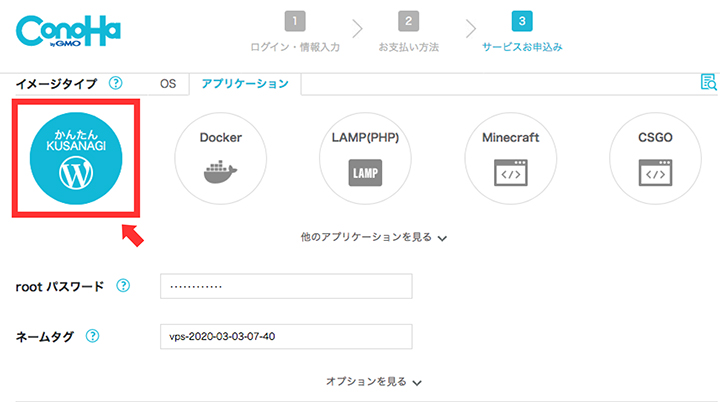Open the help icon next to root パスワード
Image resolution: width=720 pixels, height=402 pixels.
[x=123, y=286]
